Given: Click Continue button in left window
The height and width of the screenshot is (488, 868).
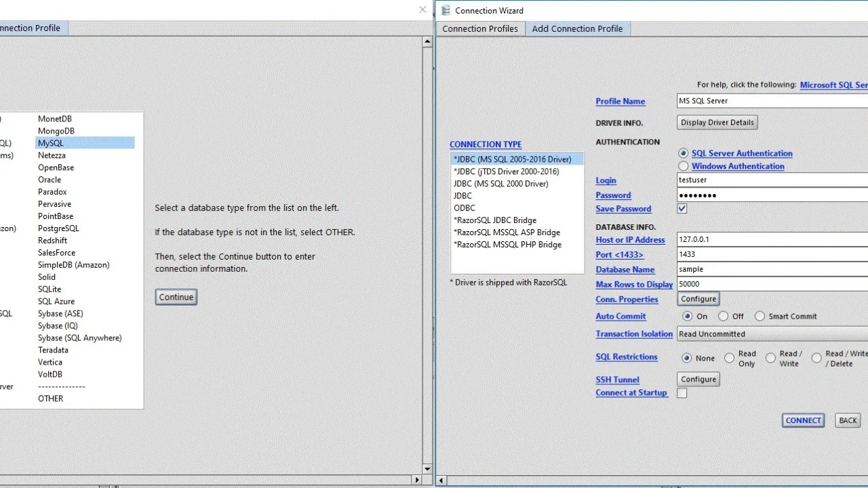Looking at the screenshot, I should tap(176, 297).
